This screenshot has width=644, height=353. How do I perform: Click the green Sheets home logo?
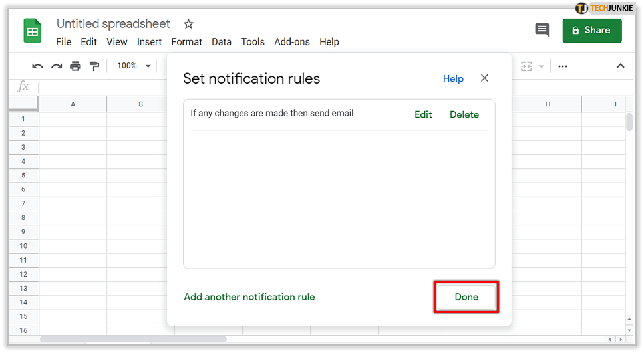[33, 31]
